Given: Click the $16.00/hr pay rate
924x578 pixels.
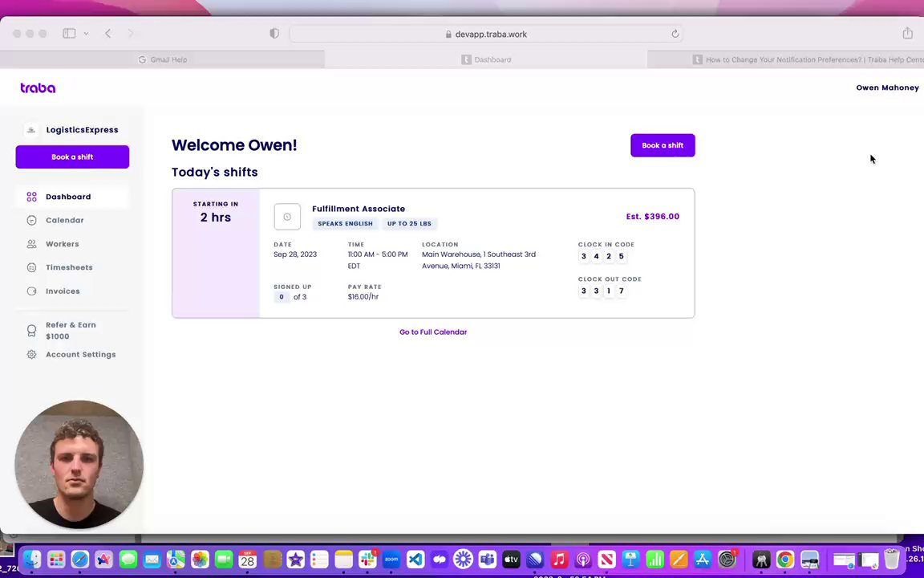Looking at the screenshot, I should pos(363,297).
